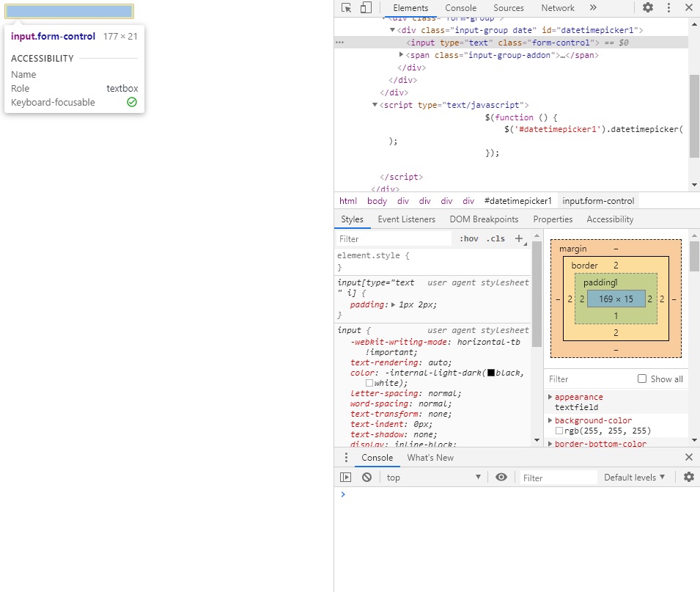Switch to the Console tab in top bar
The height and width of the screenshot is (592, 700).
(461, 7)
